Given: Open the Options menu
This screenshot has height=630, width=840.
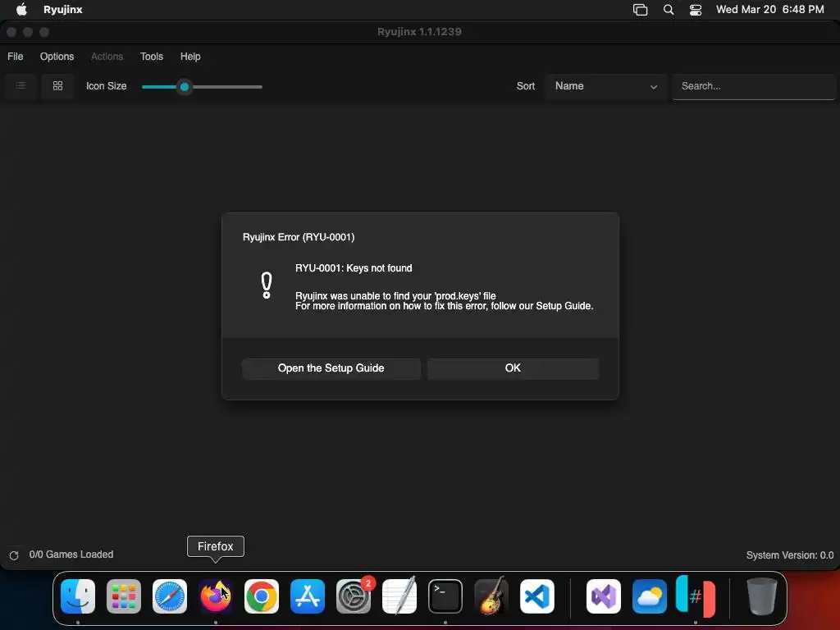Looking at the screenshot, I should click(57, 57).
